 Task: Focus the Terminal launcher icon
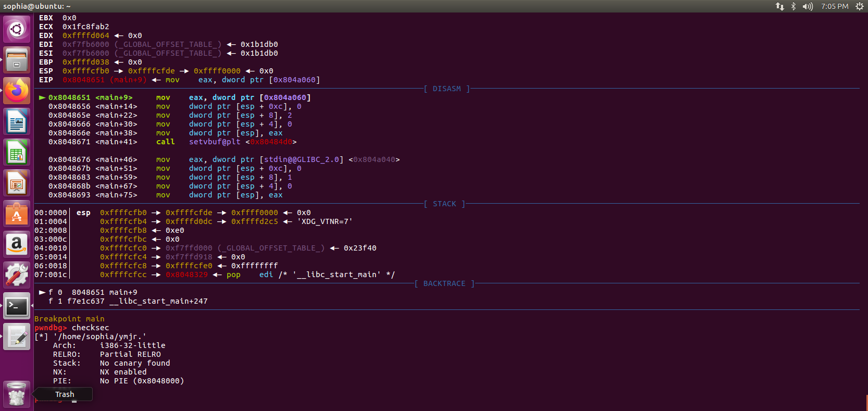(x=17, y=306)
